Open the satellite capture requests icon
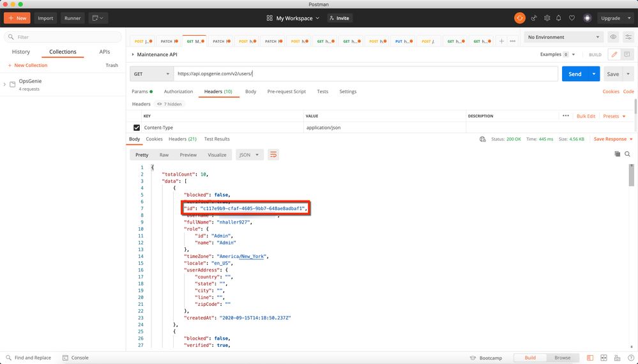638x364 pixels. click(534, 18)
